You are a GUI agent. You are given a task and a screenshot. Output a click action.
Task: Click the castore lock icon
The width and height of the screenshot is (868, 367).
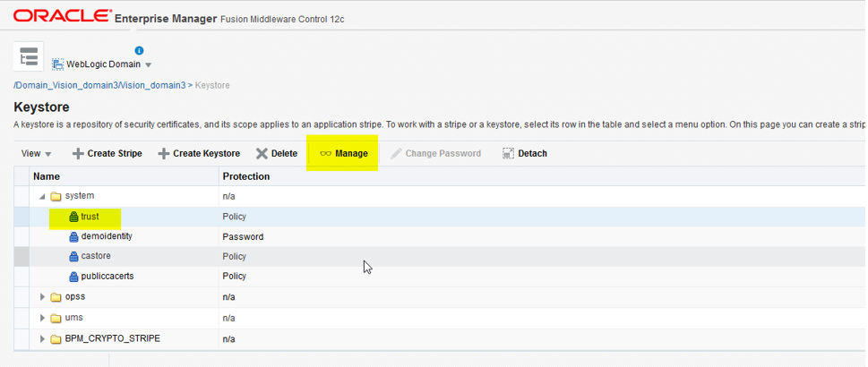click(73, 257)
